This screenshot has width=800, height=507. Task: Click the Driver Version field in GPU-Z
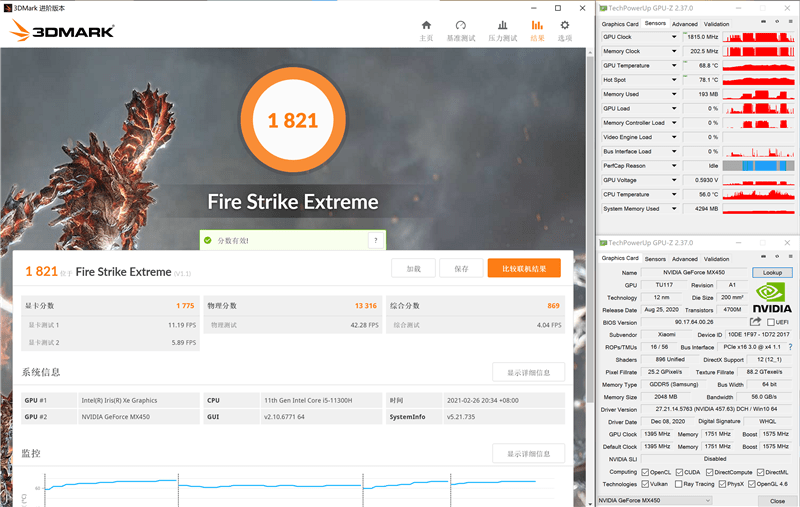(716, 409)
